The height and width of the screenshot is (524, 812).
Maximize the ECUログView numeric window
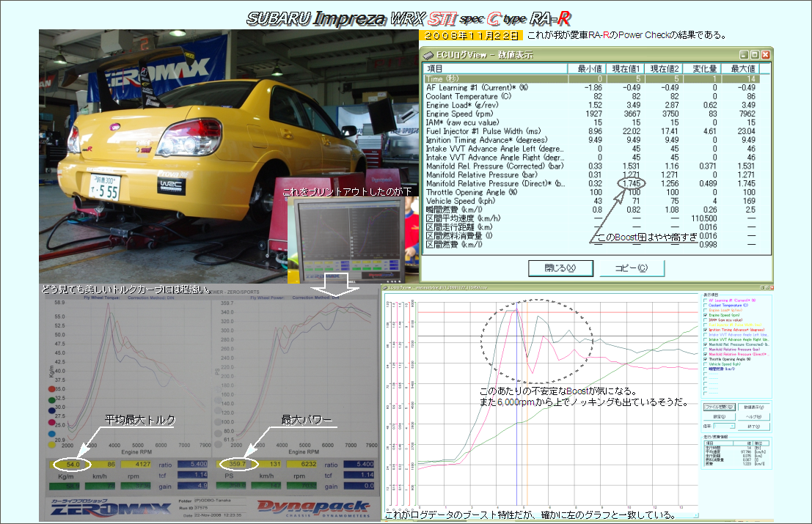coord(754,54)
